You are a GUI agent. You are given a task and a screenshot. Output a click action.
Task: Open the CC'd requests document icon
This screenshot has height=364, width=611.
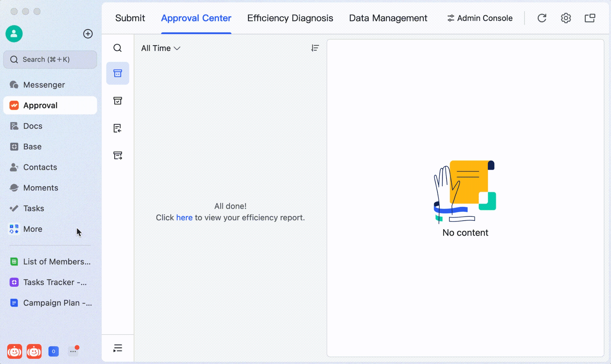tap(118, 128)
